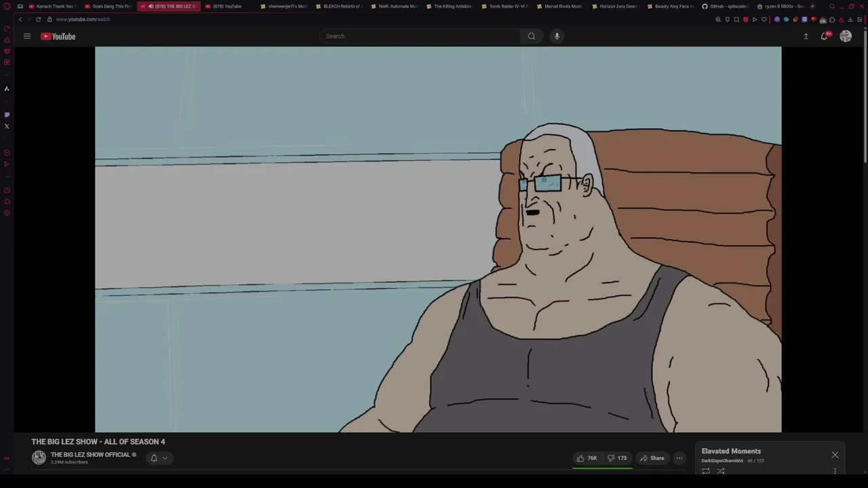
Task: Open THE BIG LEZ SHOW OFFICIAL channel link
Action: pyautogui.click(x=90, y=455)
